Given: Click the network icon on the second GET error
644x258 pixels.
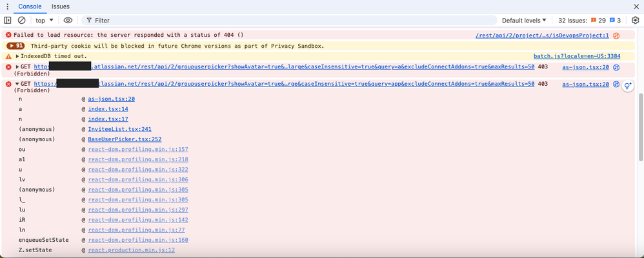Looking at the screenshot, I should click(616, 84).
